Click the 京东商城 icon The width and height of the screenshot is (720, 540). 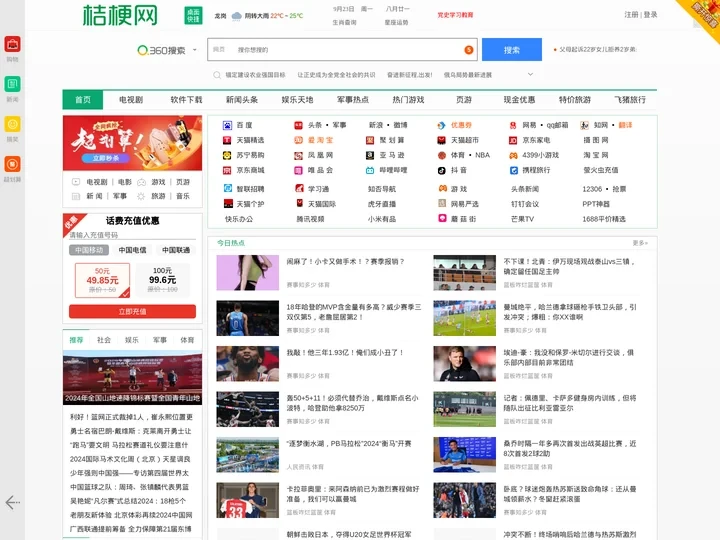pos(227,170)
